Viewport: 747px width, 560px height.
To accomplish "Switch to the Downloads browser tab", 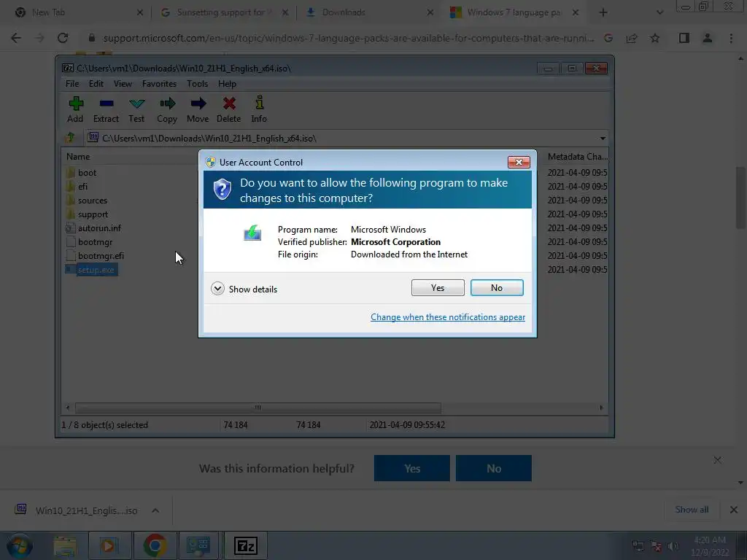I will point(370,12).
